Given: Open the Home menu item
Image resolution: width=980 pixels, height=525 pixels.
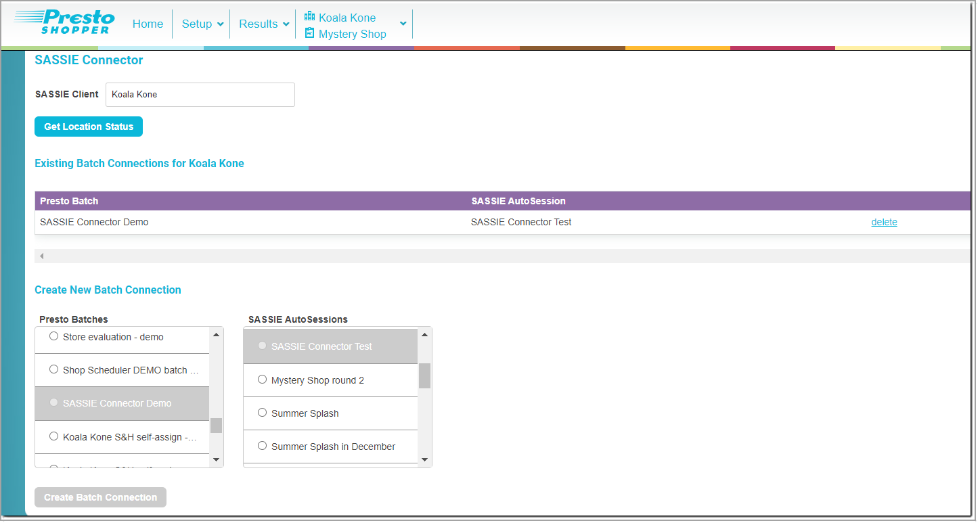Looking at the screenshot, I should (x=148, y=24).
